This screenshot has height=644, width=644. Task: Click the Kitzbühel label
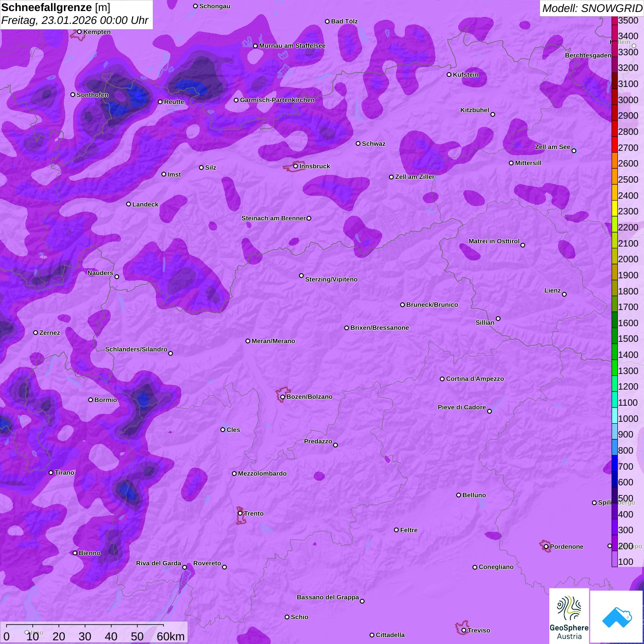(x=475, y=110)
